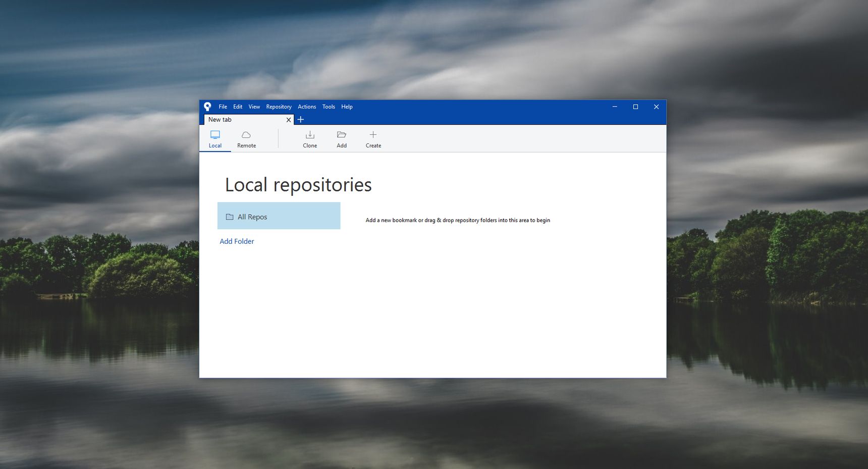Image resolution: width=868 pixels, height=469 pixels.
Task: Minimize the Sourcetree window
Action: tap(615, 107)
